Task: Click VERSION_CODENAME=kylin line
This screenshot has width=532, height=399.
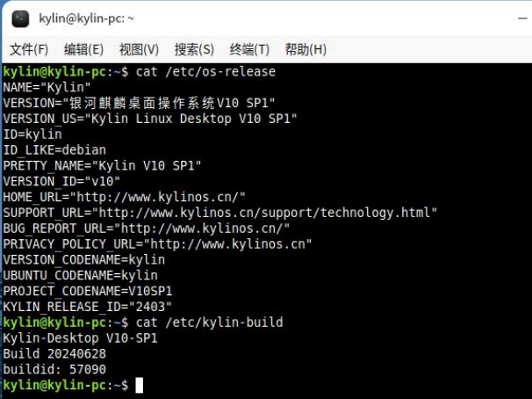Action: [x=84, y=260]
